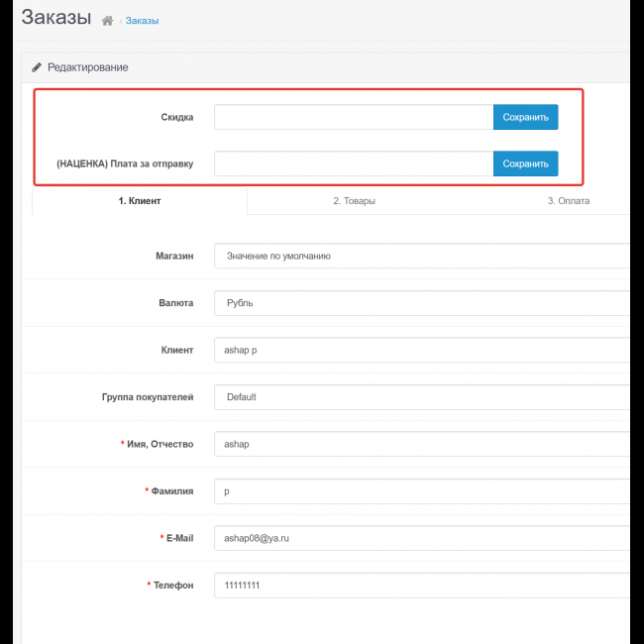Open the Магазин dropdown
644x644 pixels.
(421, 256)
